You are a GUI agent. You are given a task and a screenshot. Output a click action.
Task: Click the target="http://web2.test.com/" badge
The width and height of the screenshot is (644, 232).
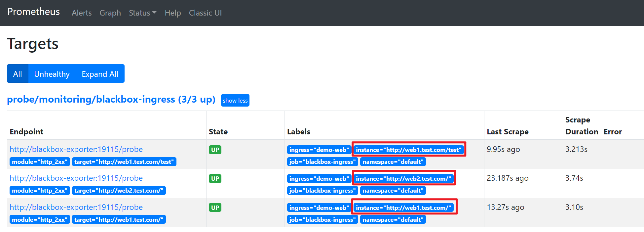click(x=119, y=191)
